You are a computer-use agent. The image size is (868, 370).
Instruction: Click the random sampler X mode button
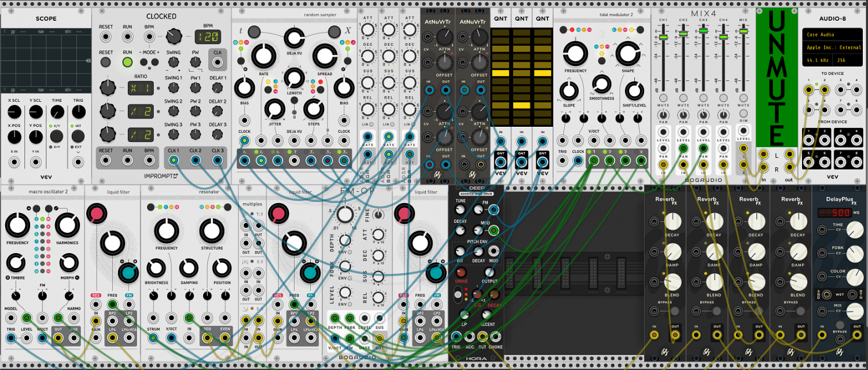pyautogui.click(x=335, y=31)
